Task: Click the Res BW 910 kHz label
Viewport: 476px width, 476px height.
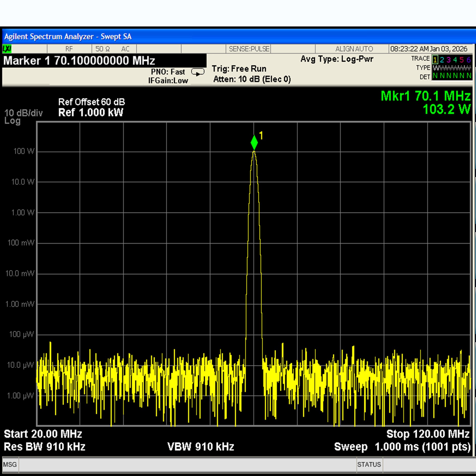Action: point(45,447)
